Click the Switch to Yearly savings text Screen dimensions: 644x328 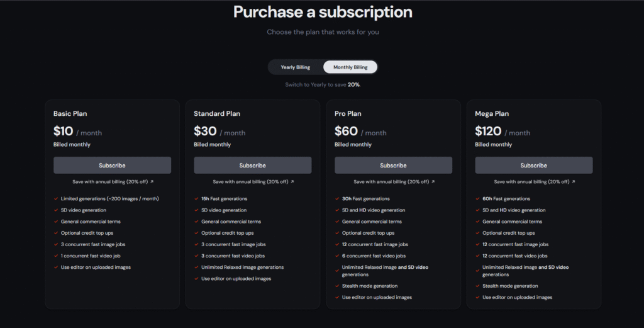323,84
